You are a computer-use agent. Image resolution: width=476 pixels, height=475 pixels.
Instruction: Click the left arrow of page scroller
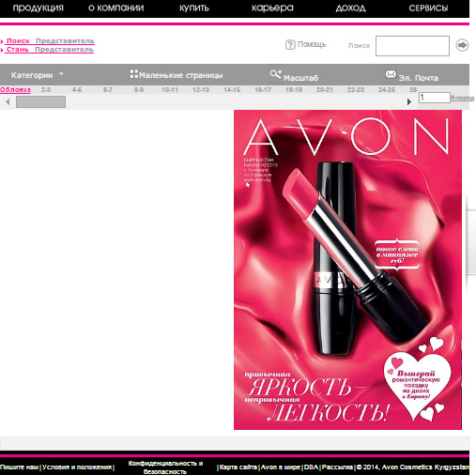tap(8, 101)
